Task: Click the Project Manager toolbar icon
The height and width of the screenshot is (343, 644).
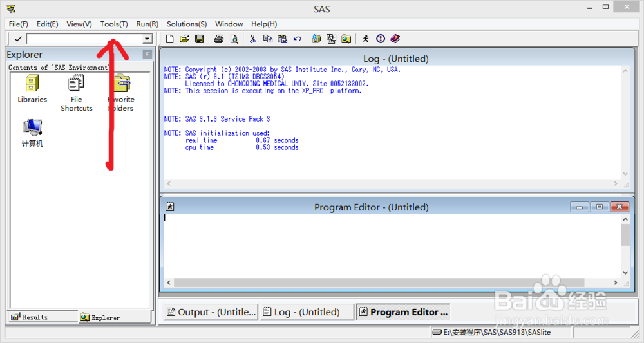Action: [x=331, y=39]
